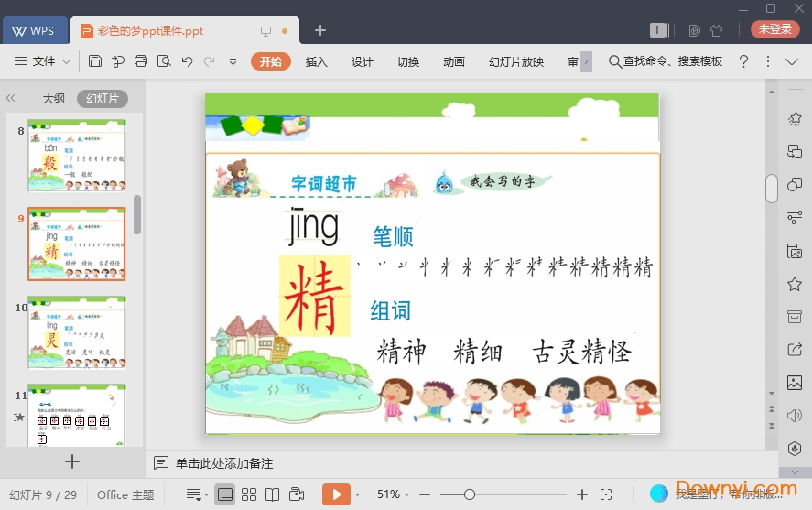Click the zoom slider handle
The width and height of the screenshot is (812, 510).
point(470,494)
